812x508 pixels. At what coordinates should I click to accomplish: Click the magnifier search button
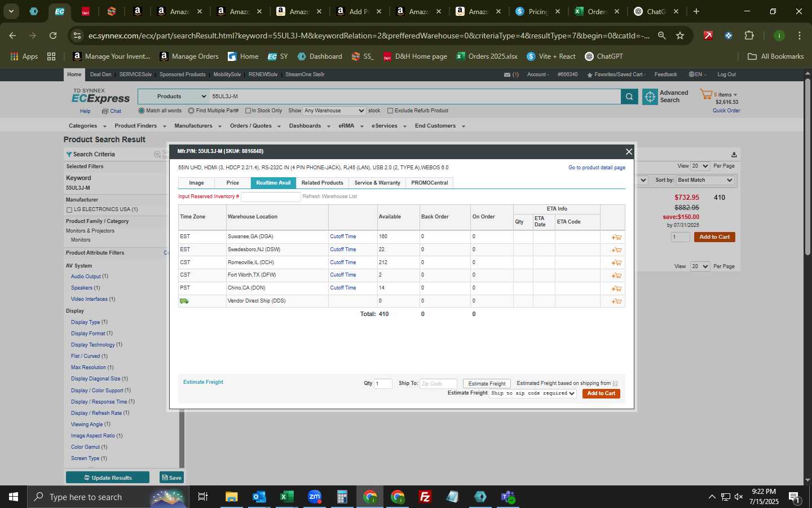click(629, 97)
